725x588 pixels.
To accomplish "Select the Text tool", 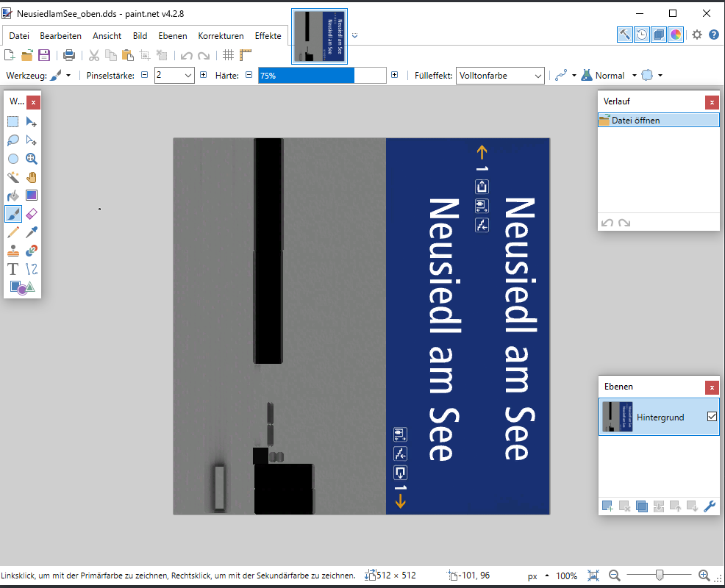I will [x=13, y=269].
